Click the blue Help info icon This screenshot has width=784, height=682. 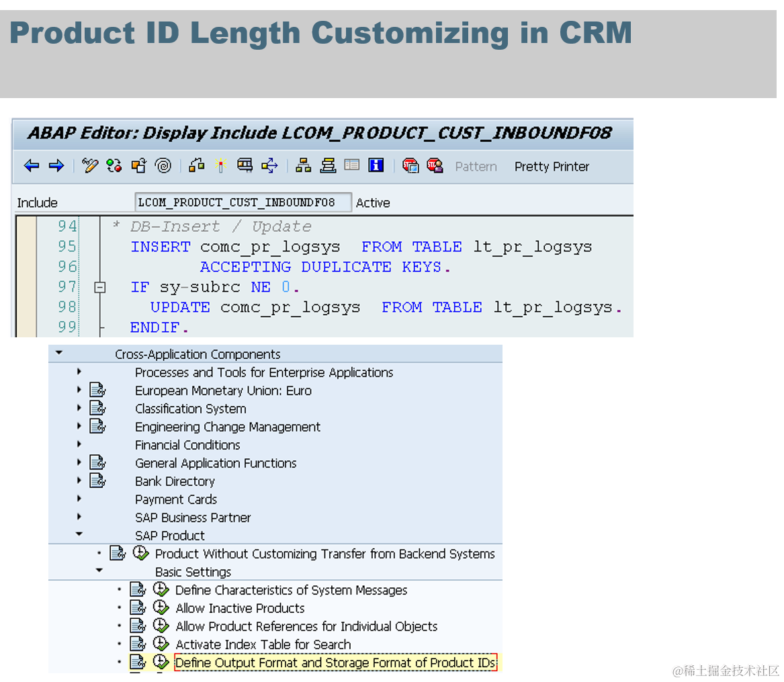click(x=376, y=165)
